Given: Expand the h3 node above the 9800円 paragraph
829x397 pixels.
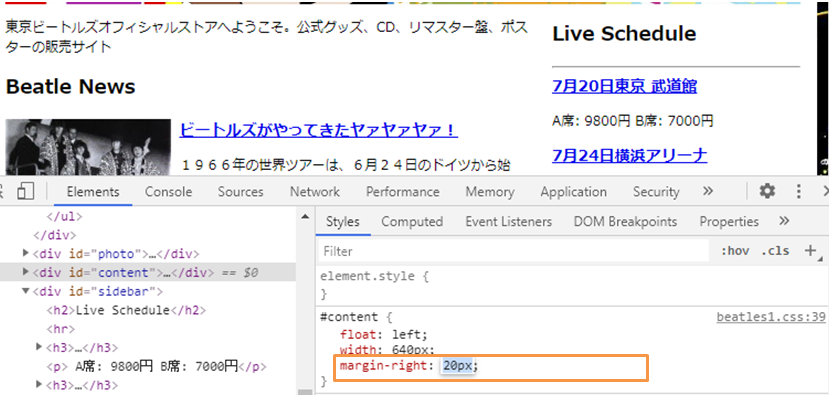Looking at the screenshot, I should [x=39, y=347].
